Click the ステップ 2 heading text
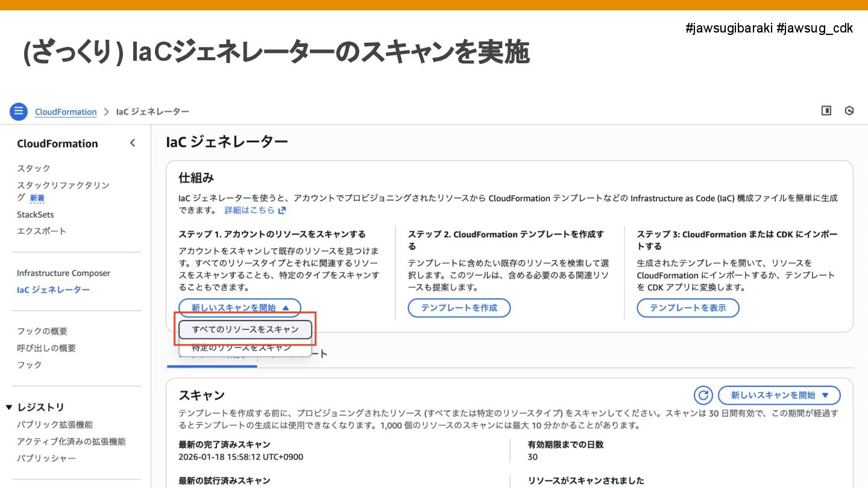Viewport: 868px width, 488px height. (506, 240)
